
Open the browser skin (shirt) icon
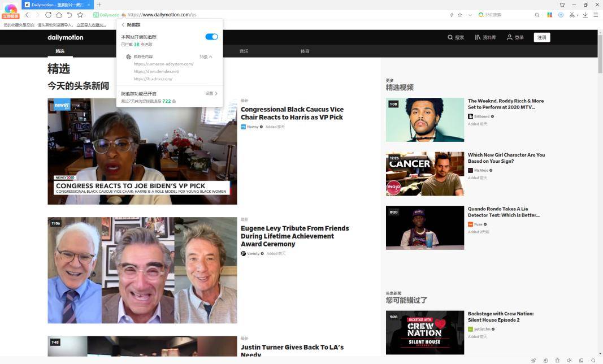562,5
